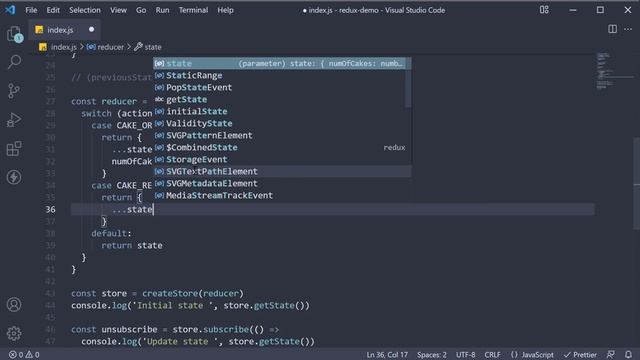Open the Run menu
The image size is (640, 360).
coord(162,10)
